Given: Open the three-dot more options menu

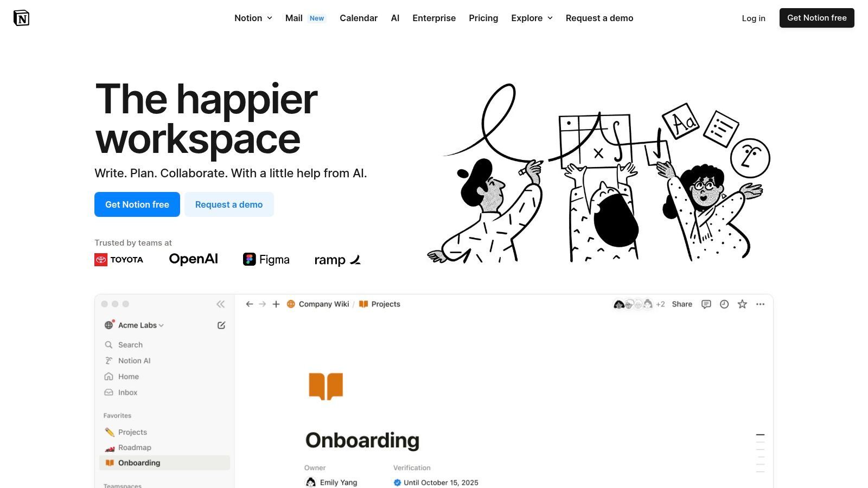Looking at the screenshot, I should [760, 304].
